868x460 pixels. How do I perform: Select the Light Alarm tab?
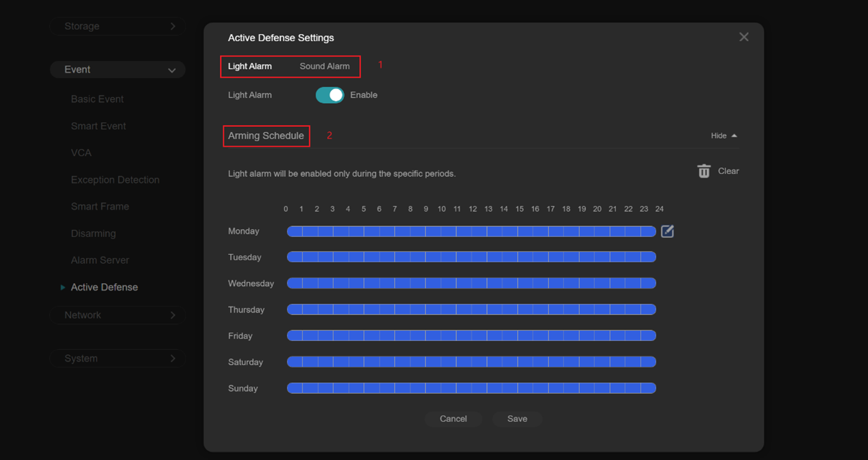click(x=250, y=66)
